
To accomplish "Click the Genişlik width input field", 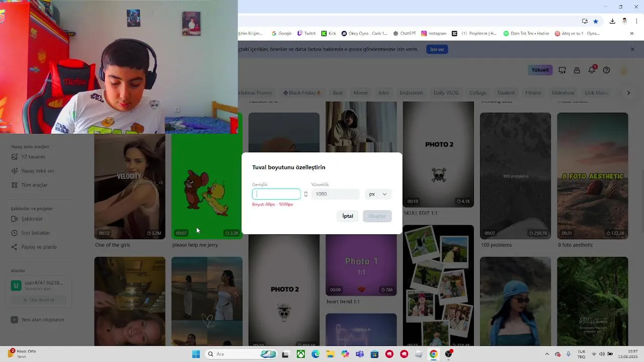I will click(276, 194).
